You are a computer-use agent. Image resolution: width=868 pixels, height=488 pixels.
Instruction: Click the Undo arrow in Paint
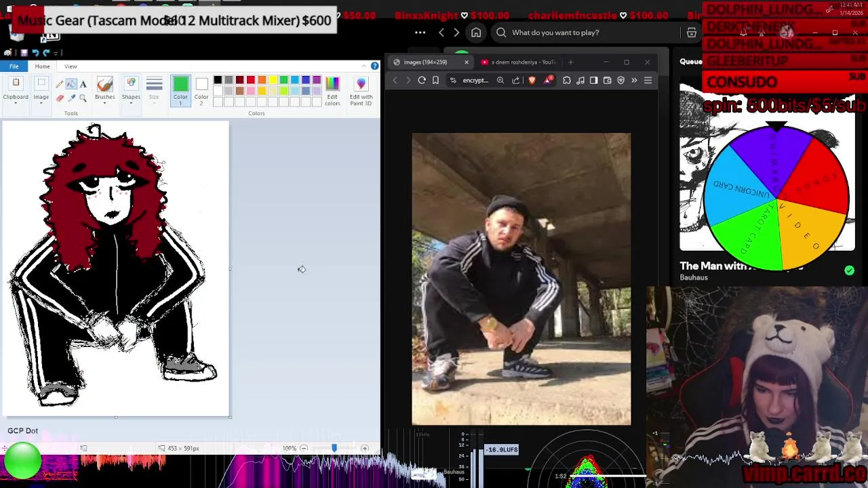35,53
